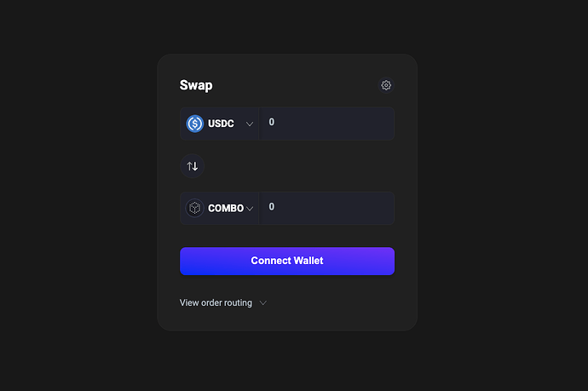The image size is (588, 391).
Task: Click the 0 value beside USDC
Action: 272,123
